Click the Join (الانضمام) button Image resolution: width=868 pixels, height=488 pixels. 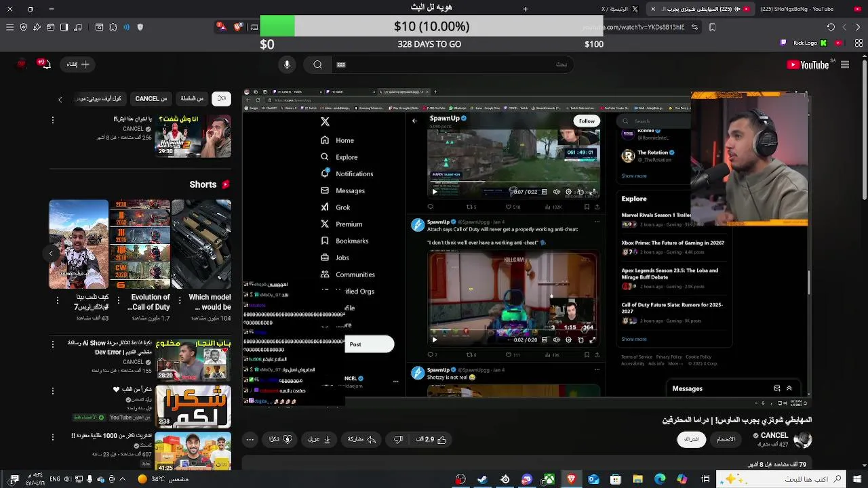click(726, 439)
